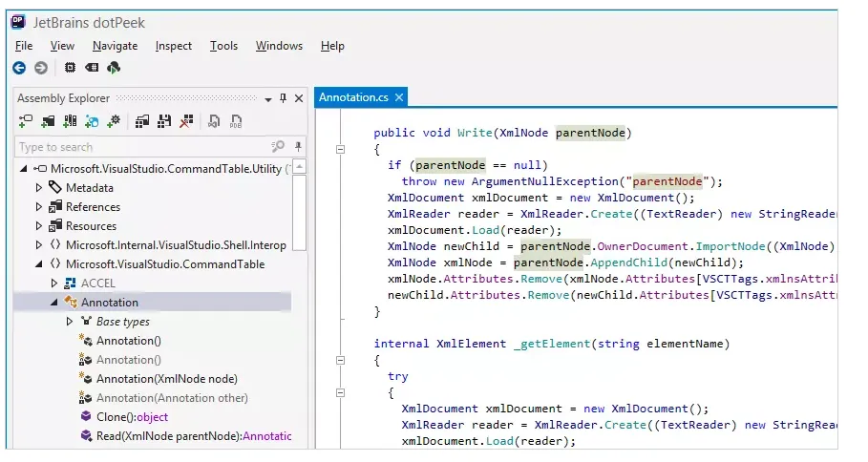Click the Assembly Explorer scrollbar up arrow
This screenshot has height=462, width=868.
pos(299,166)
